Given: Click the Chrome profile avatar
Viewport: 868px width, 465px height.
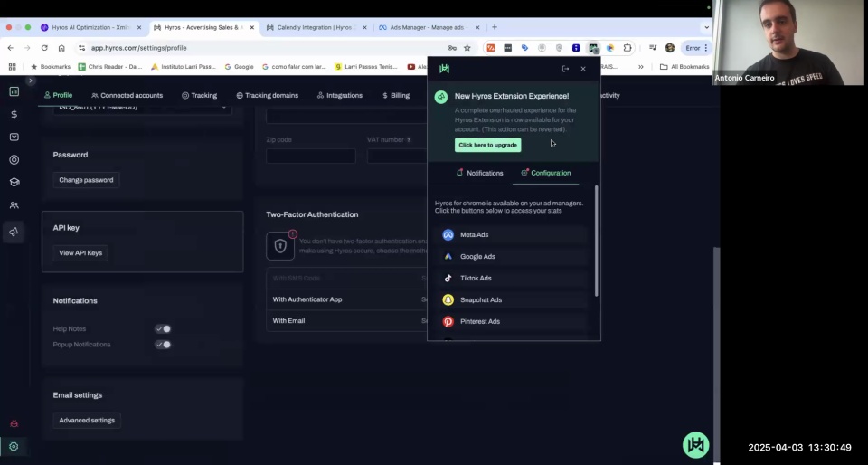Looking at the screenshot, I should 670,48.
